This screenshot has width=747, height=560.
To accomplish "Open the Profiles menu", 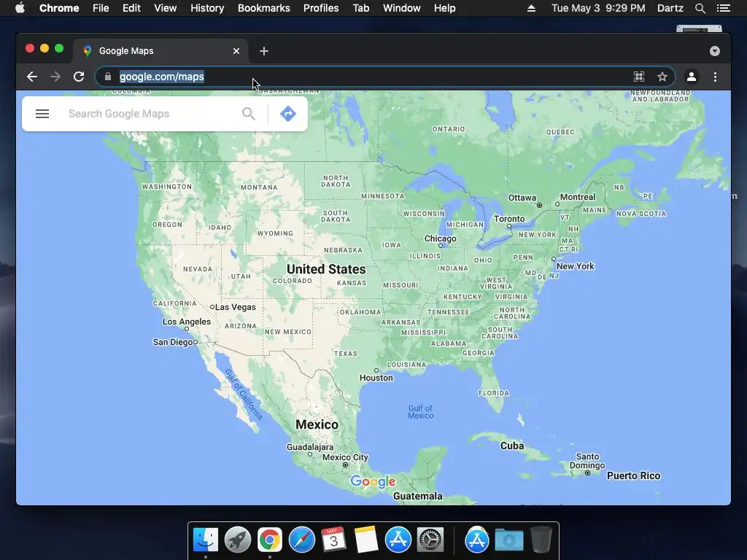I will coord(321,8).
